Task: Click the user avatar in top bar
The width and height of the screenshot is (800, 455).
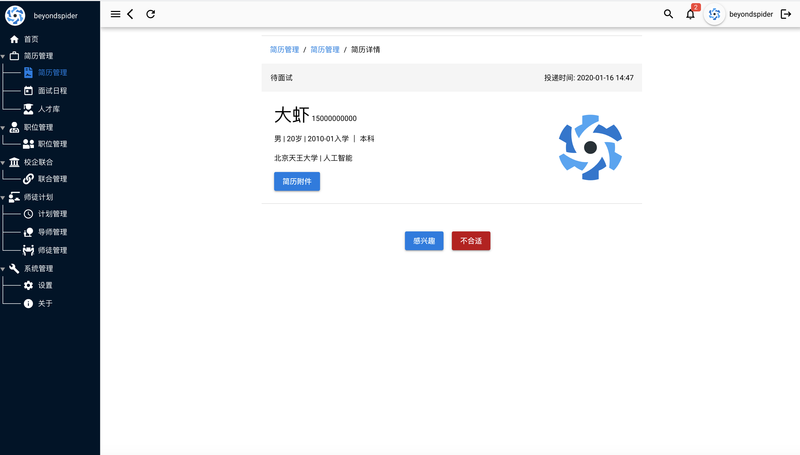Action: click(x=714, y=14)
